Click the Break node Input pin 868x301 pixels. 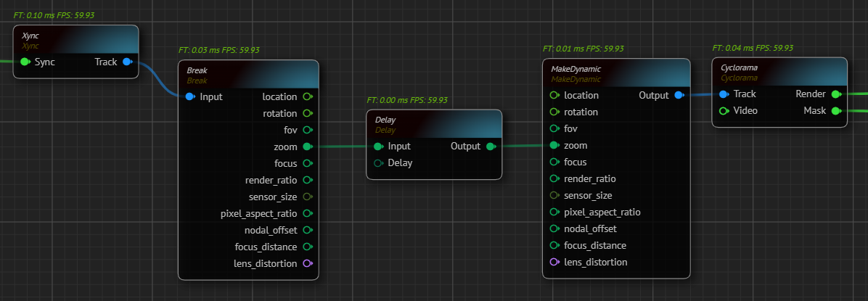click(190, 97)
